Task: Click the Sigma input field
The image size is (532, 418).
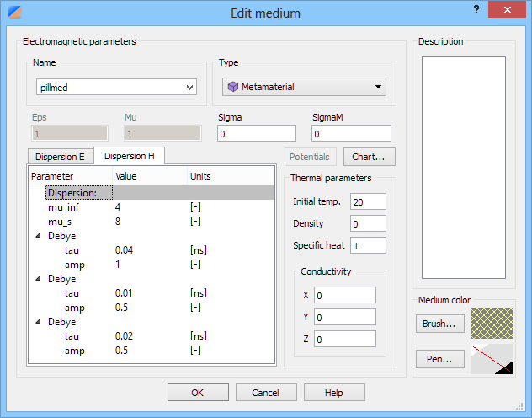Action: (257, 133)
